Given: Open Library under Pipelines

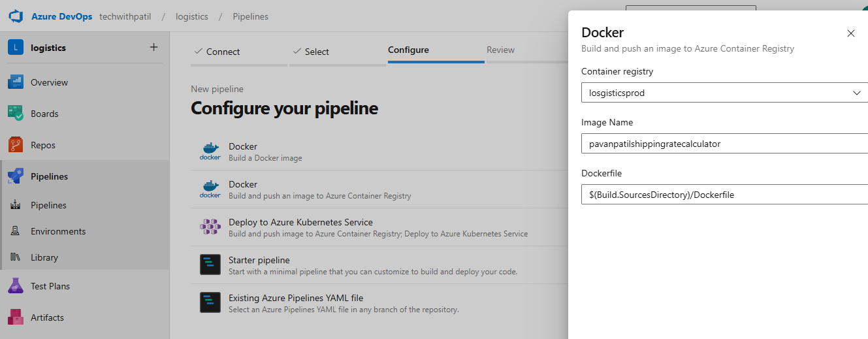Looking at the screenshot, I should (44, 257).
